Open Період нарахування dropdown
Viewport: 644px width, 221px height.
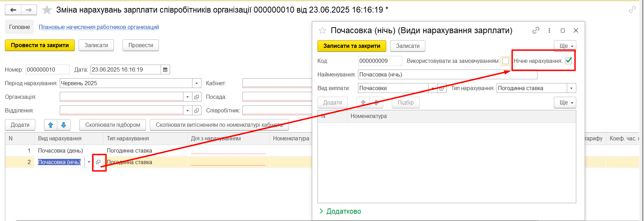click(197, 83)
